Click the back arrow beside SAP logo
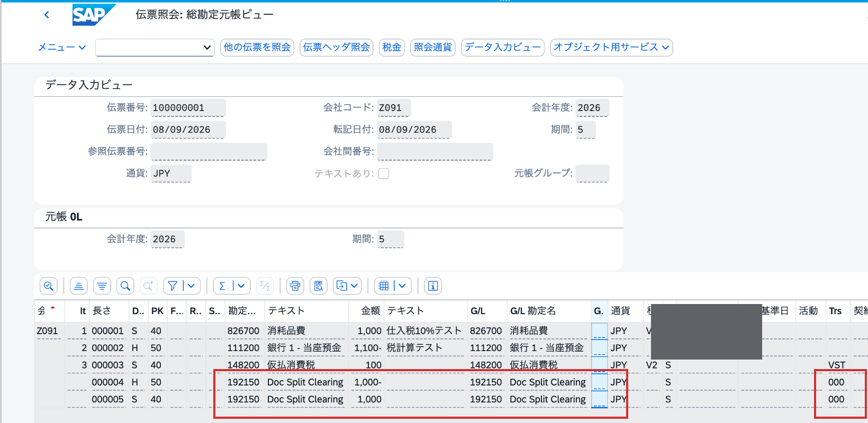This screenshot has width=868, height=423. click(x=47, y=15)
